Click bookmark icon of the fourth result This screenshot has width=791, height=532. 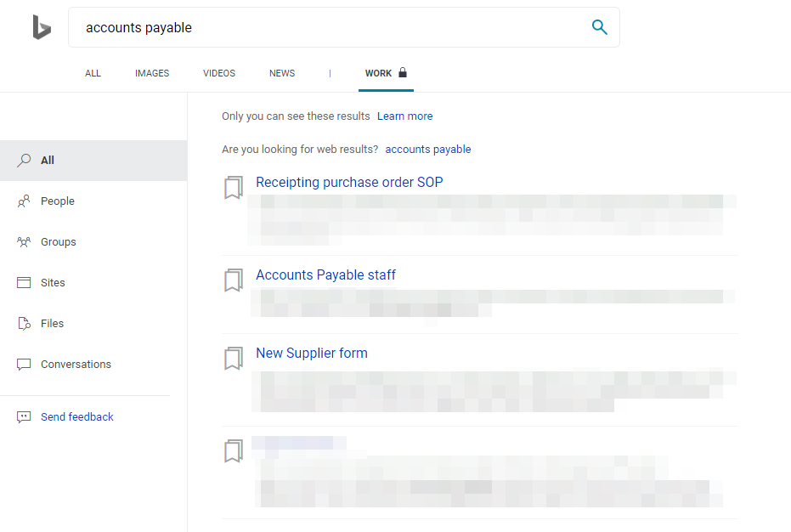point(233,451)
